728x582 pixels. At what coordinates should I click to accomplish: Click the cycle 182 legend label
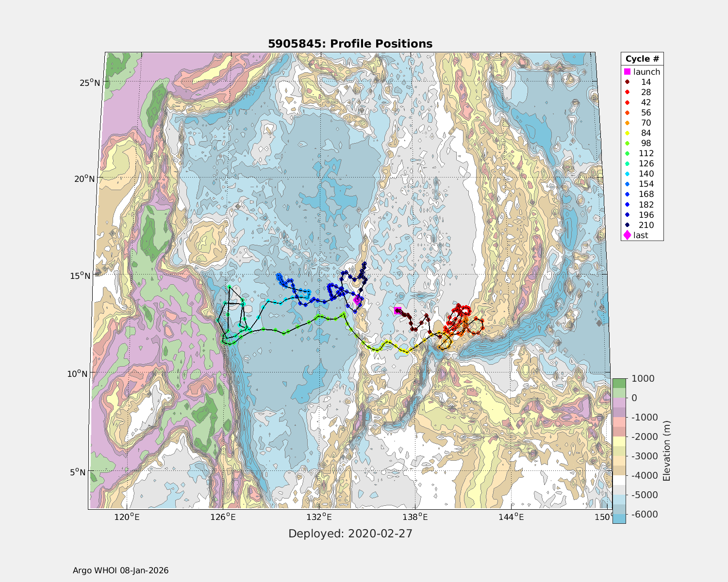[x=646, y=205]
